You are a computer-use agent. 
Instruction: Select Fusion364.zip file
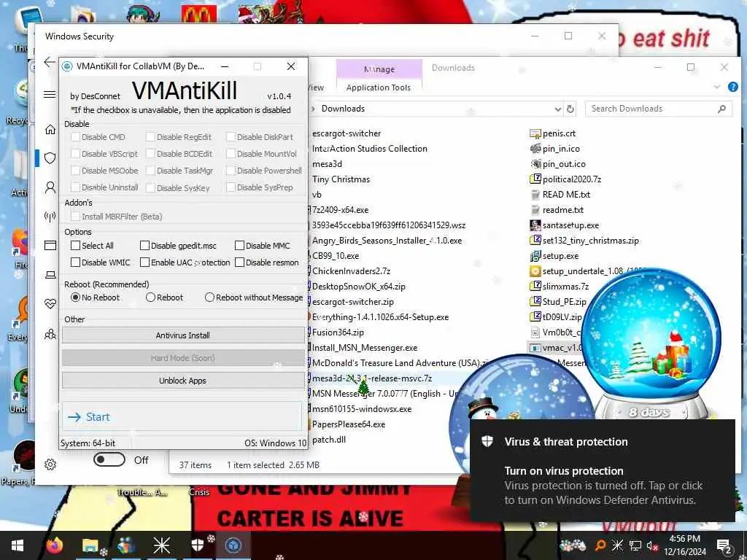coord(338,332)
